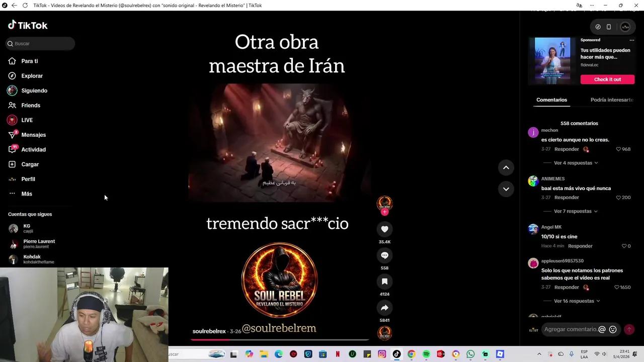644x362 pixels.
Task: Open Perfil from the sidebar
Action: (22, 179)
